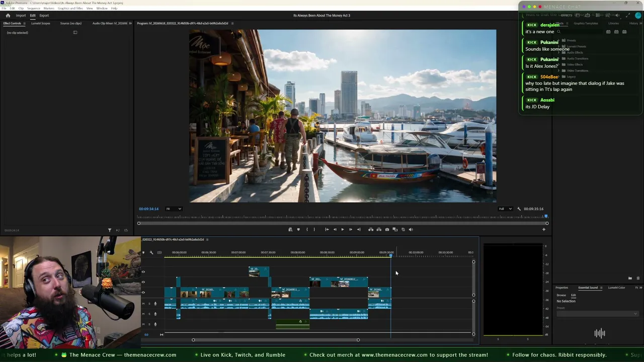The image size is (644, 362).
Task: Export a frame with the camera icon
Action: (x=387, y=230)
